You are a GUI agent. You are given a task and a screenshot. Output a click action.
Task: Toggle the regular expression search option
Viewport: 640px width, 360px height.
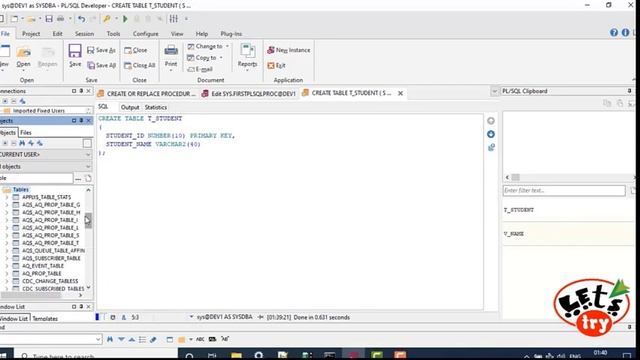[x=225, y=339]
